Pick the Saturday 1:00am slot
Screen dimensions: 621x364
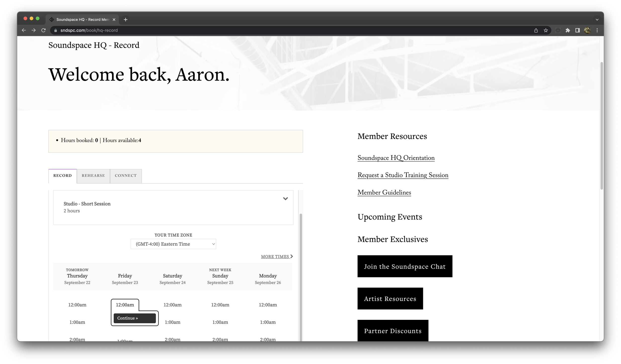coord(173,322)
